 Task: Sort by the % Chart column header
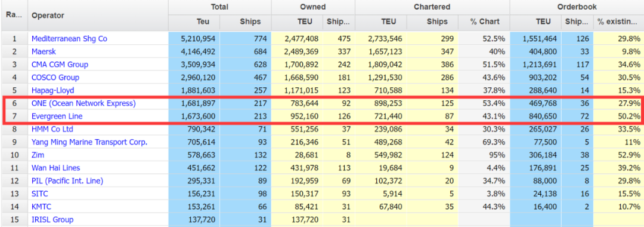(484, 22)
